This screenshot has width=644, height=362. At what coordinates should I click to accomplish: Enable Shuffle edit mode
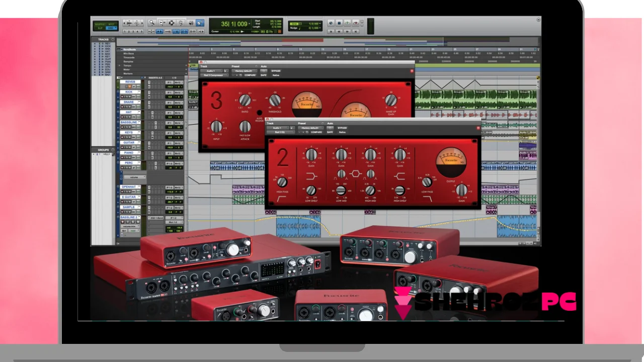pyautogui.click(x=100, y=24)
